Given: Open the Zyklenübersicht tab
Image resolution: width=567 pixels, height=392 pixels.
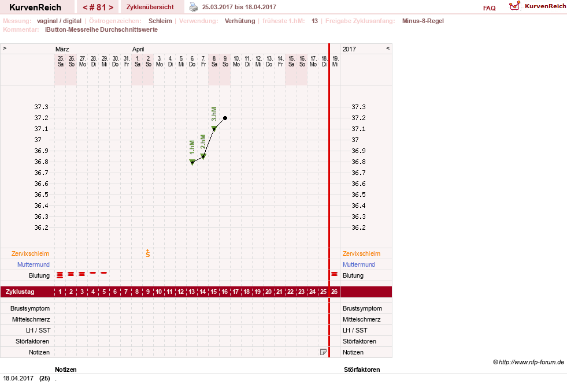Looking at the screenshot, I should pyautogui.click(x=150, y=7).
